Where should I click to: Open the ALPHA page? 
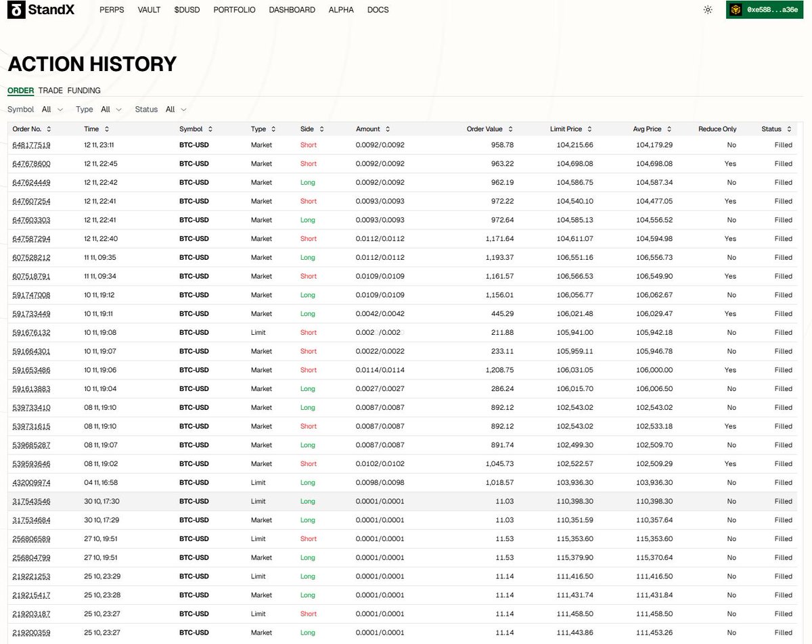coord(341,10)
